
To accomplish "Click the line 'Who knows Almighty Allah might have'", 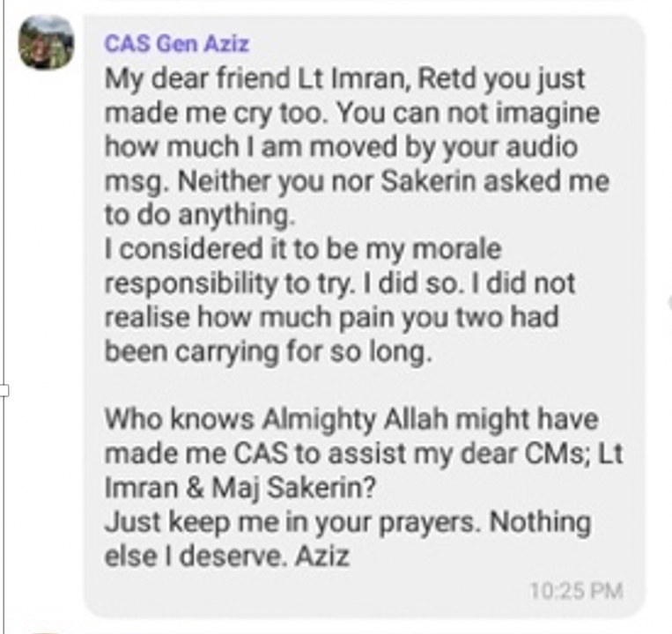I will click(x=351, y=419).
